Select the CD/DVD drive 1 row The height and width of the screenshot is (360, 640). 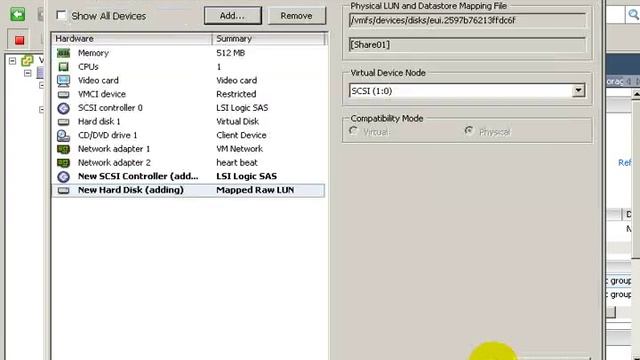(x=189, y=135)
